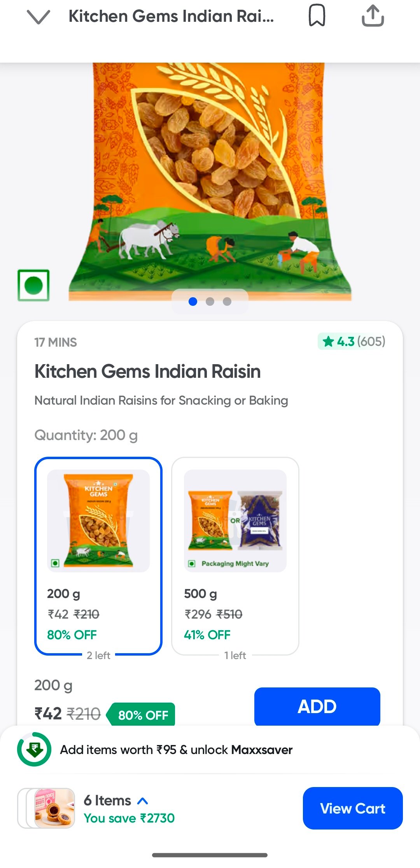The width and height of the screenshot is (420, 868).
Task: Tap the 80% OFF green tag
Action: [143, 715]
